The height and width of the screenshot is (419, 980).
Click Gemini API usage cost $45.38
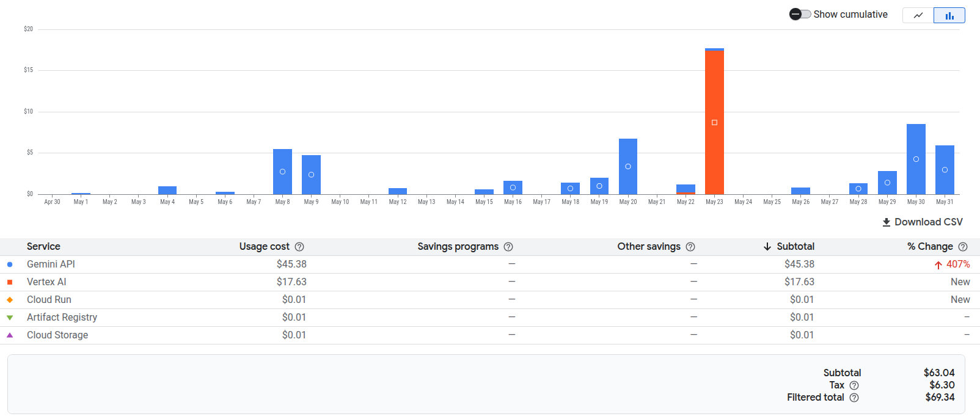[x=291, y=264]
